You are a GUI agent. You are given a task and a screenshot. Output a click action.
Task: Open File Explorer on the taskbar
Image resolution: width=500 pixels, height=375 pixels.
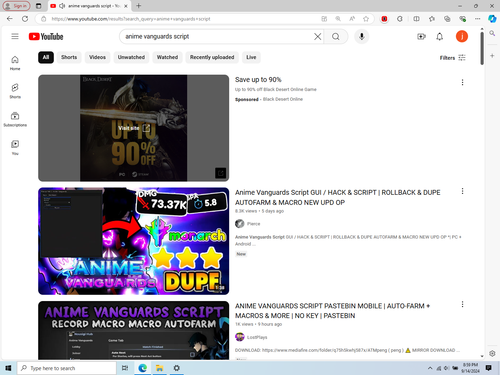(x=159, y=368)
